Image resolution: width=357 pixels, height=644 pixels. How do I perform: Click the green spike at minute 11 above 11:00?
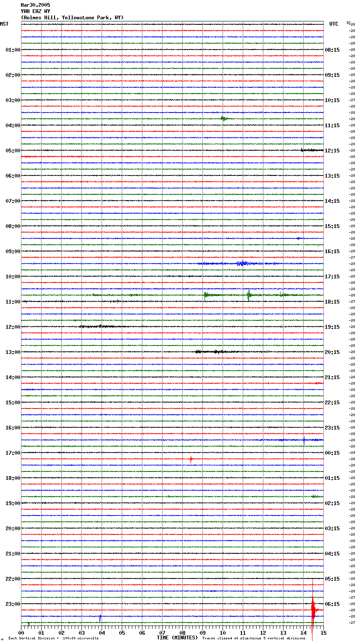pyautogui.click(x=249, y=295)
